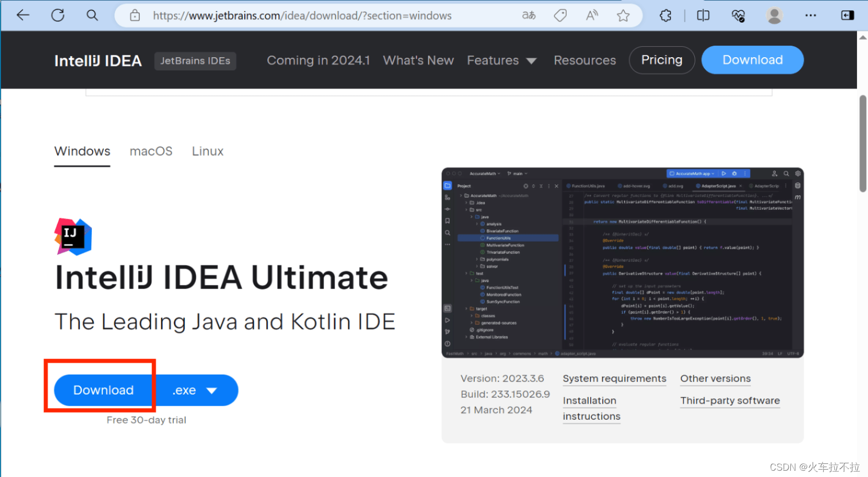
Task: Expand the Features dropdown menu
Action: tap(501, 61)
